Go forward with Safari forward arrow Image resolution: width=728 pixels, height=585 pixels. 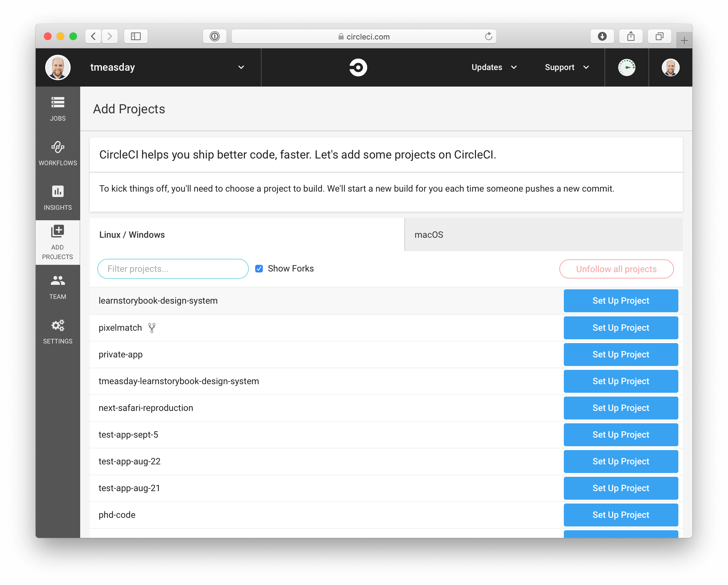tap(110, 37)
